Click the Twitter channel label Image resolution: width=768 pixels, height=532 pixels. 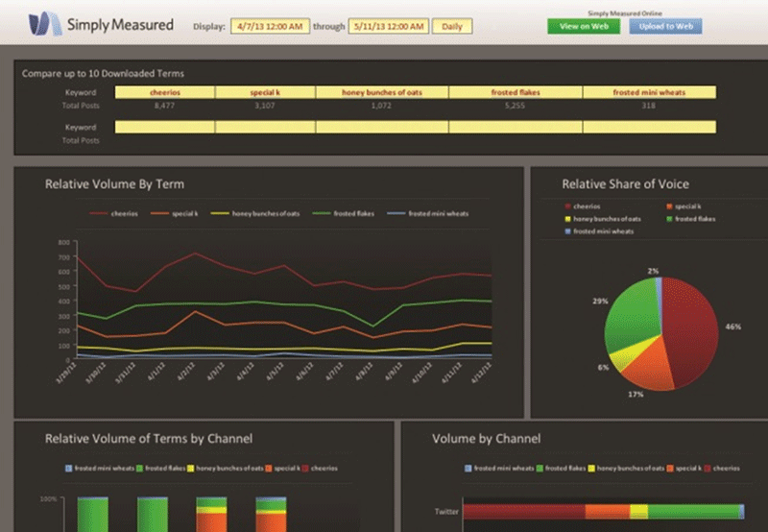pos(446,512)
